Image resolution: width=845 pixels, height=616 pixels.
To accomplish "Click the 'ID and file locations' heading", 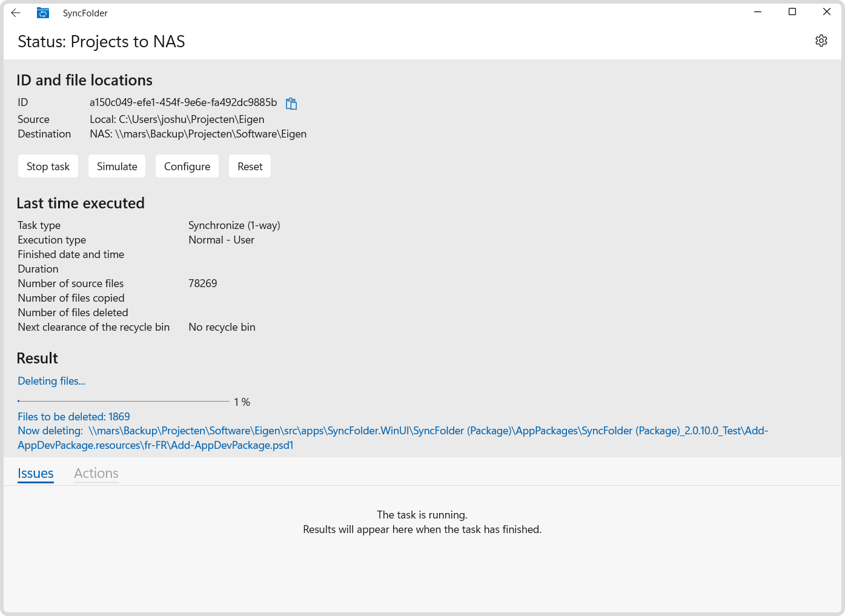I will (84, 80).
